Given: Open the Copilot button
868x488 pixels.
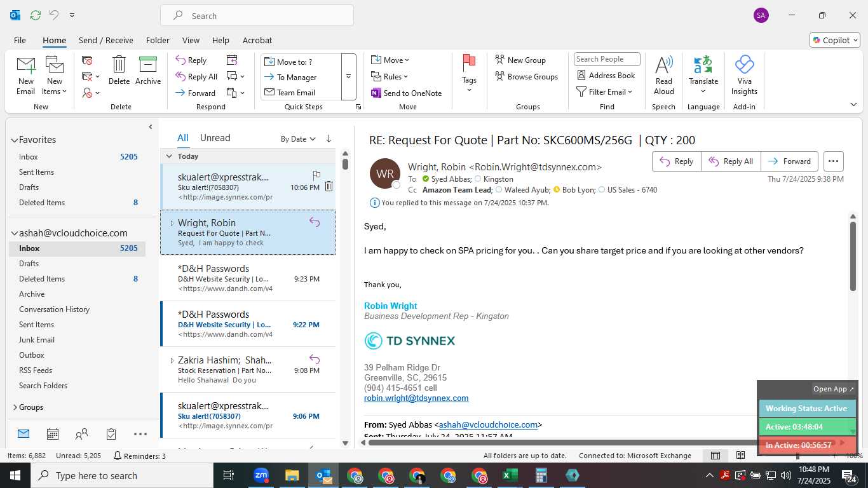Looking at the screenshot, I should [835, 40].
